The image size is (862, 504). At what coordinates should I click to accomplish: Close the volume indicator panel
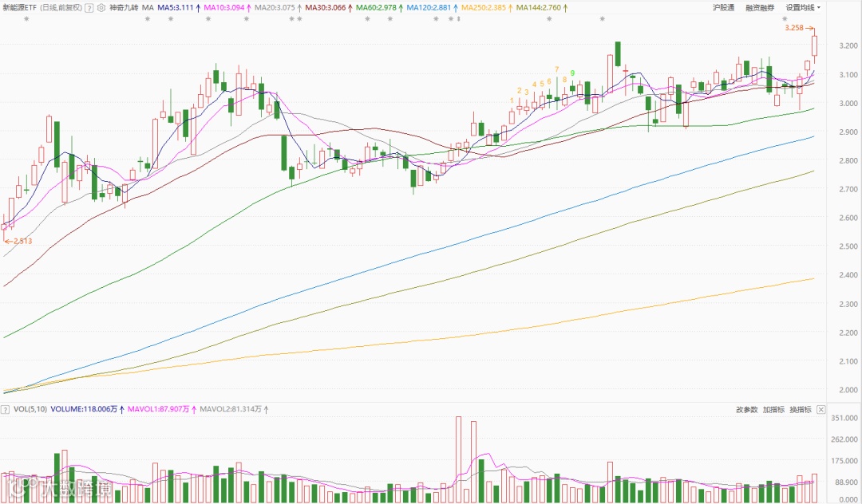pos(820,410)
